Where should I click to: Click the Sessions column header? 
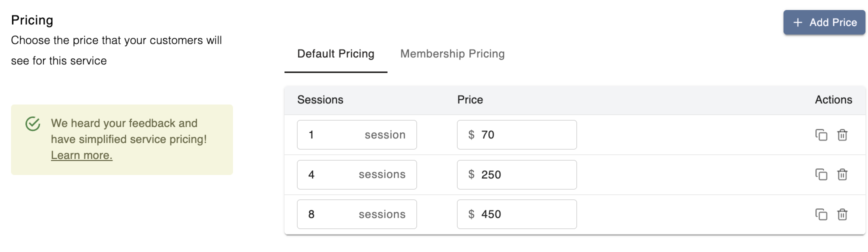coord(320,100)
